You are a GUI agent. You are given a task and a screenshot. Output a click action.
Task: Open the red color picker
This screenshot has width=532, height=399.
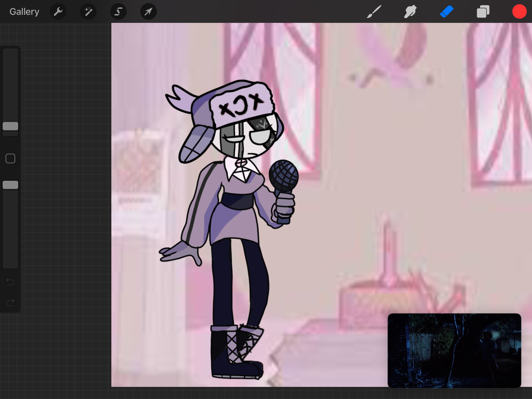[520, 12]
